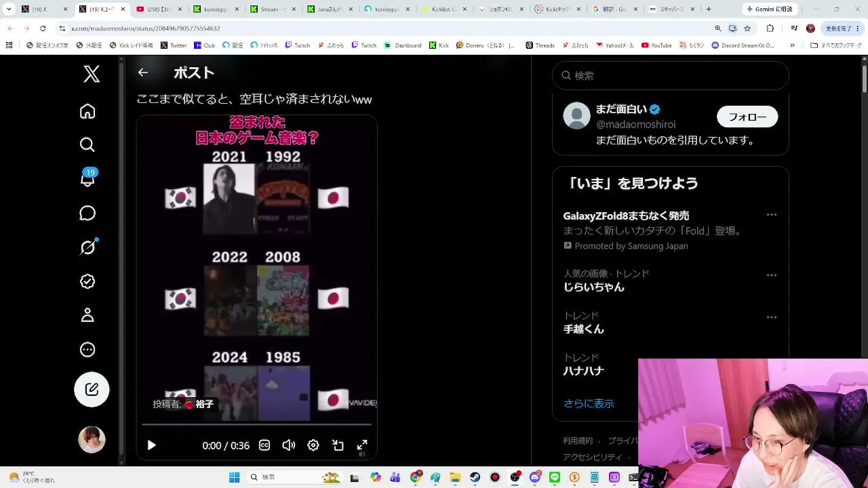The image size is (868, 488).
Task: Expand video to fullscreen
Action: [362, 445]
